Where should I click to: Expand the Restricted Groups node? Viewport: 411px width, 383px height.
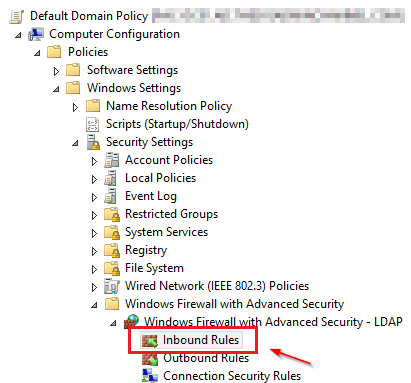tap(94, 215)
